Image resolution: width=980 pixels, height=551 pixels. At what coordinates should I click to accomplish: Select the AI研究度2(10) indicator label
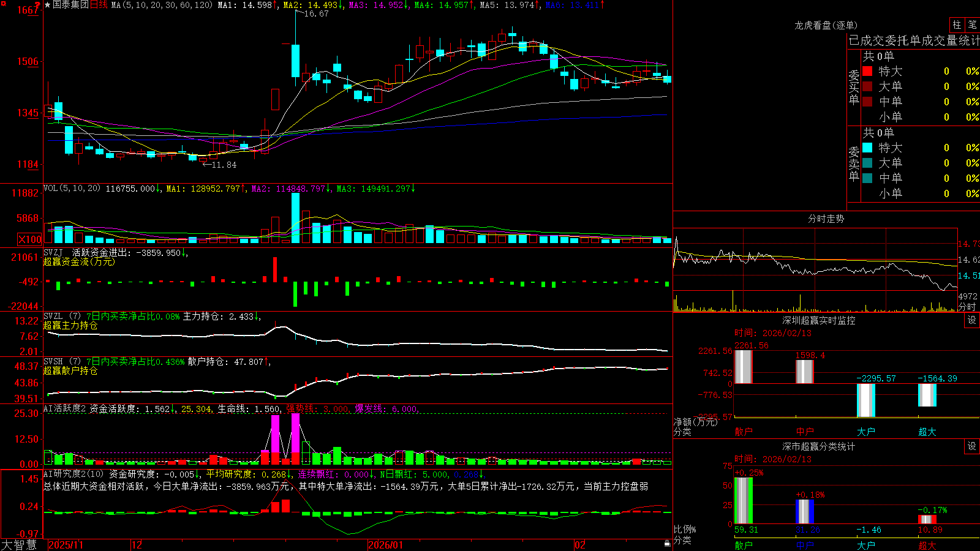[x=73, y=474]
